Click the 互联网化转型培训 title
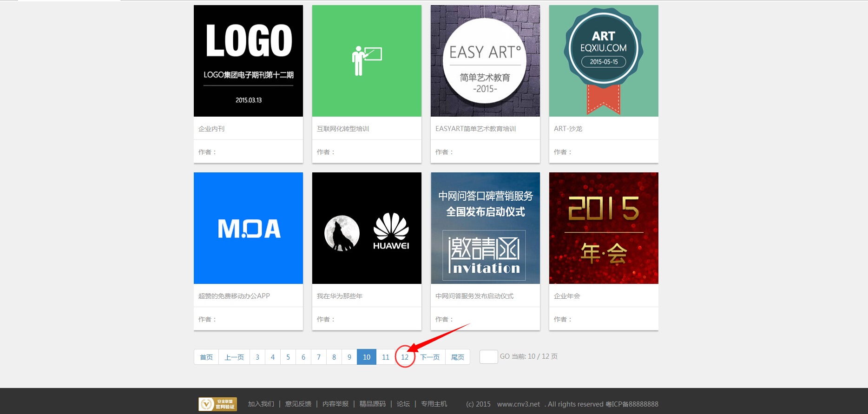This screenshot has height=414, width=868. (343, 129)
